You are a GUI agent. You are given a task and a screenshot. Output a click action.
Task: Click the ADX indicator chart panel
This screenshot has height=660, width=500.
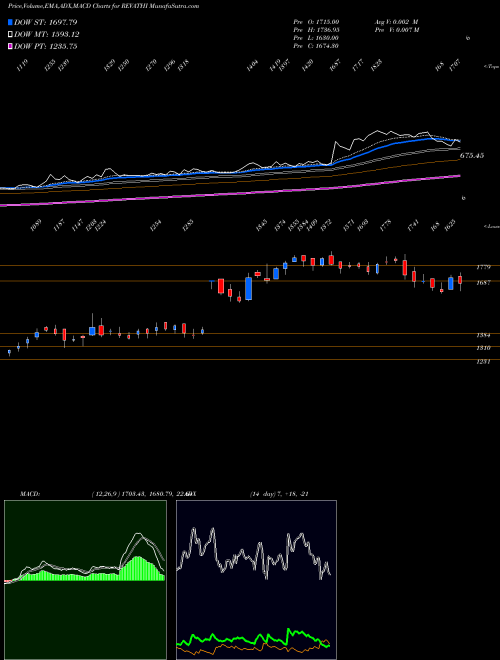256,580
